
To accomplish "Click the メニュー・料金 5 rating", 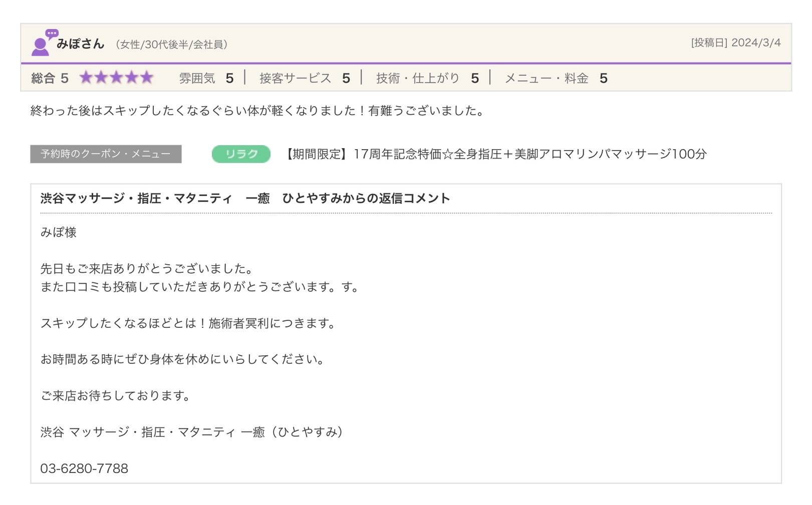I will tap(556, 78).
